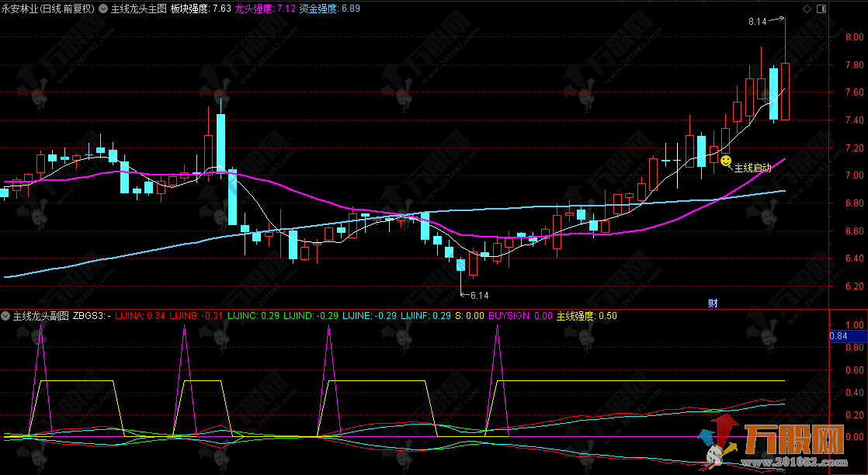Click the ZBGS3 label in sub-chart header

tap(92, 316)
